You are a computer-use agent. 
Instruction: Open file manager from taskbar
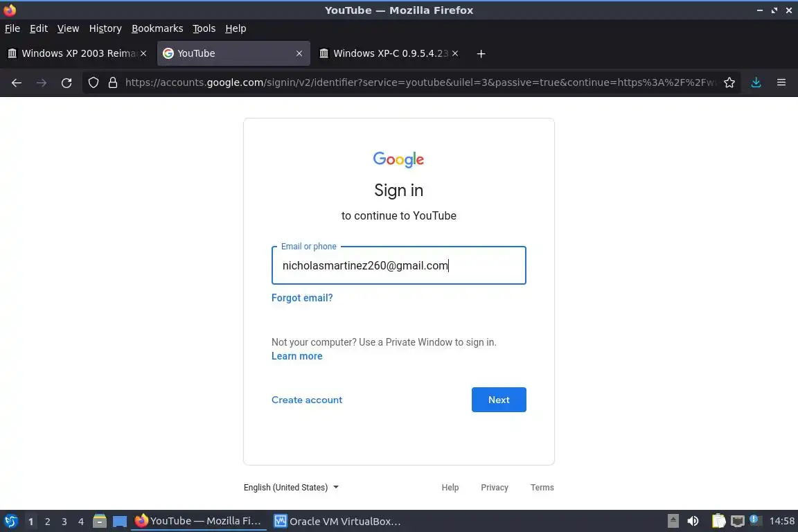click(100, 522)
